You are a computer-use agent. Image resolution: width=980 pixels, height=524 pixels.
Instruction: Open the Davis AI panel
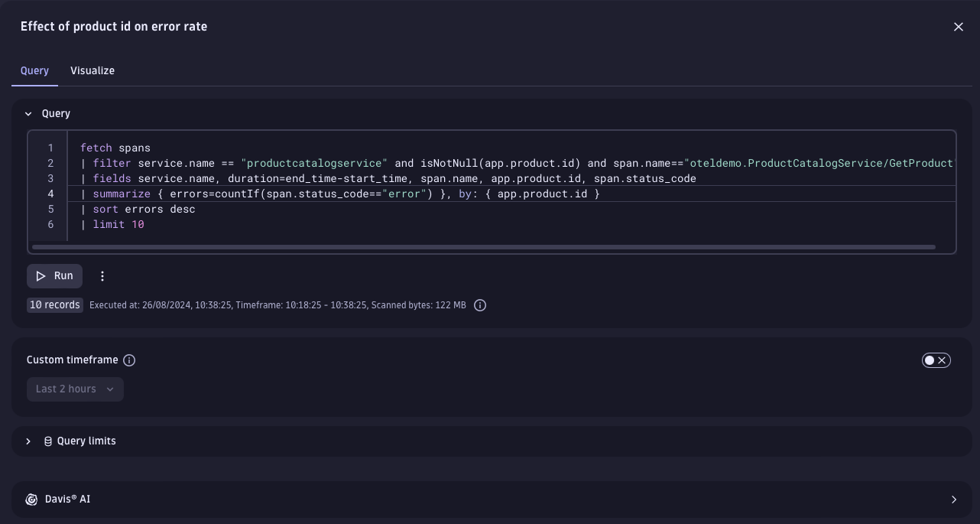(x=67, y=499)
